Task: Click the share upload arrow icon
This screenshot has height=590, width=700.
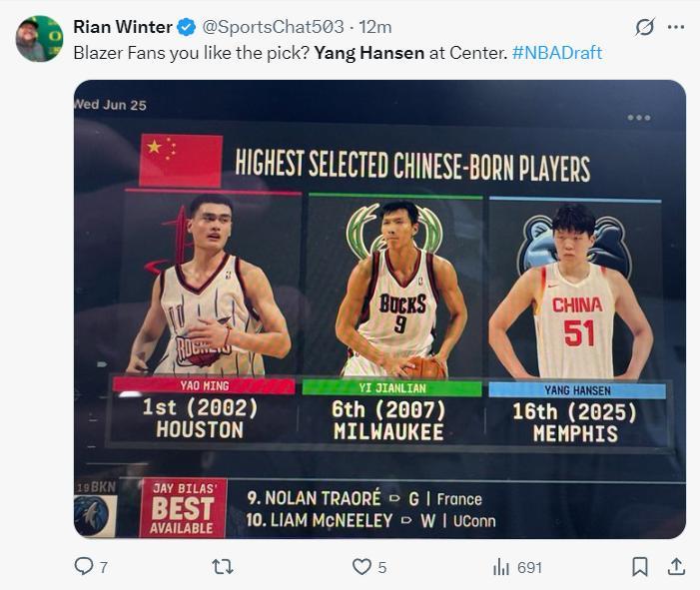Action: coord(676,567)
